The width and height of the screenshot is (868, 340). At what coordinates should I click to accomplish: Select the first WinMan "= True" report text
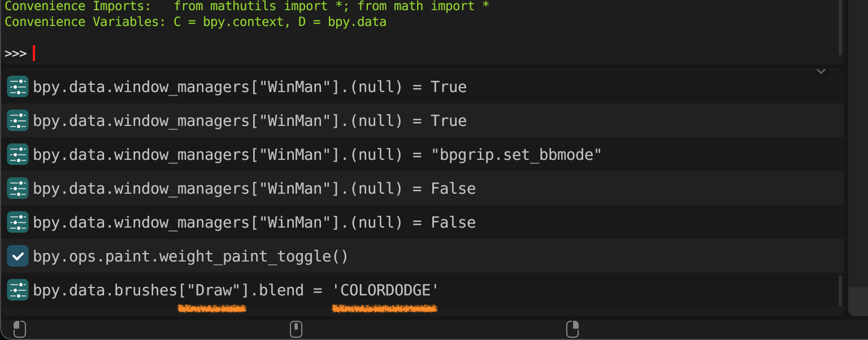pyautogui.click(x=250, y=87)
